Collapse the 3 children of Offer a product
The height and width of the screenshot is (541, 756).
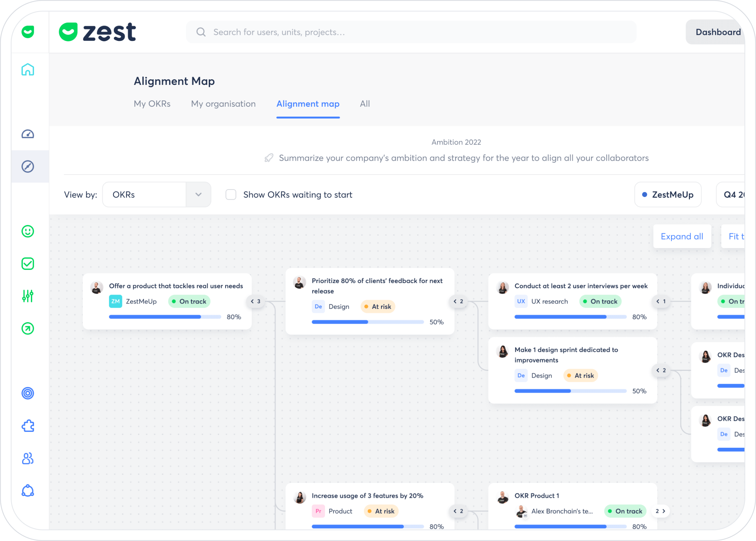coord(256,301)
